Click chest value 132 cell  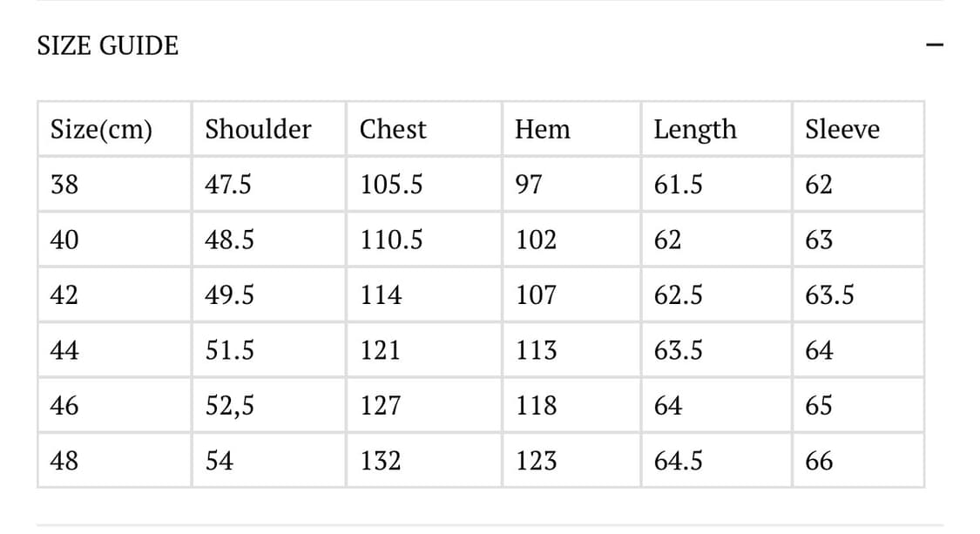point(381,460)
